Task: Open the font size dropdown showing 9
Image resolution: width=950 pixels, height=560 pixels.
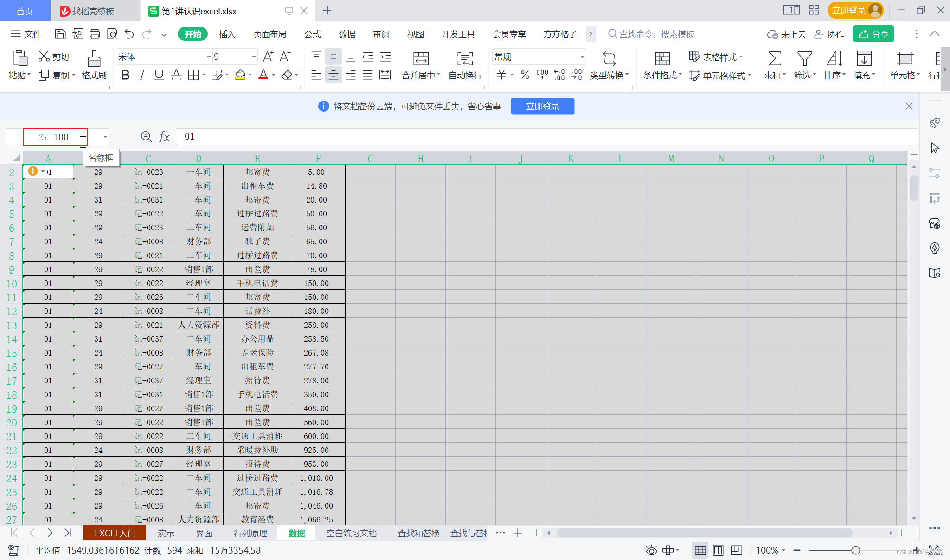Action: click(254, 57)
